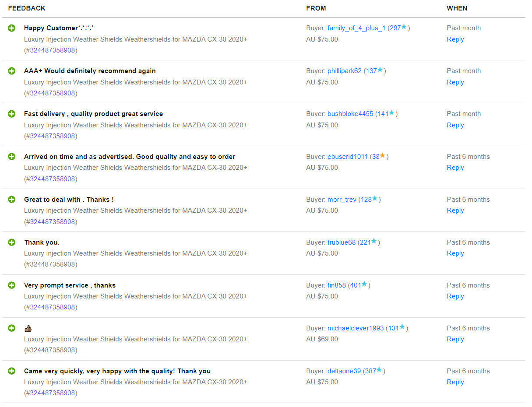View trublue68's feedback score 221
Image resolution: width=532 pixels, height=407 pixels.
(365, 242)
